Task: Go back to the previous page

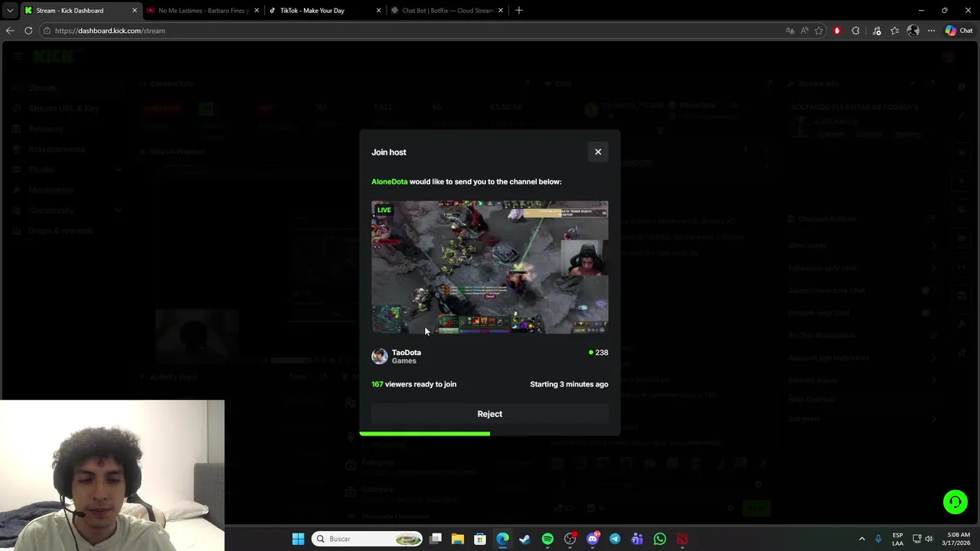Action: pos(10,31)
